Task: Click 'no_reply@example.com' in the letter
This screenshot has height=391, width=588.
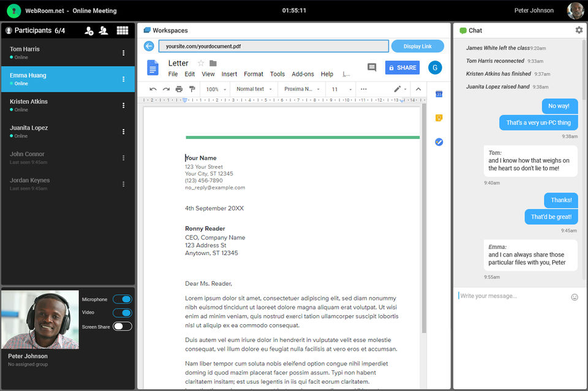Action: (x=215, y=188)
